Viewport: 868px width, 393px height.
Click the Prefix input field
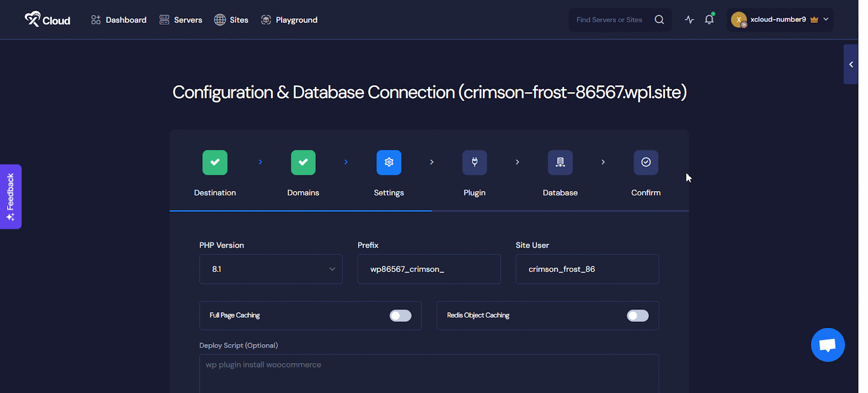[429, 269]
